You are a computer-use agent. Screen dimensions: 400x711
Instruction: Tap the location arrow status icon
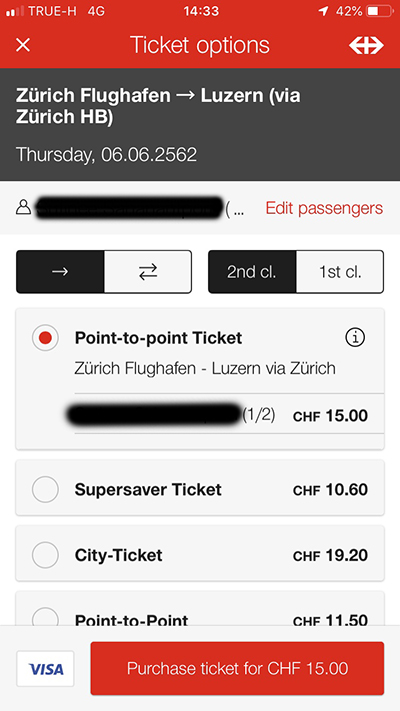pos(323,11)
